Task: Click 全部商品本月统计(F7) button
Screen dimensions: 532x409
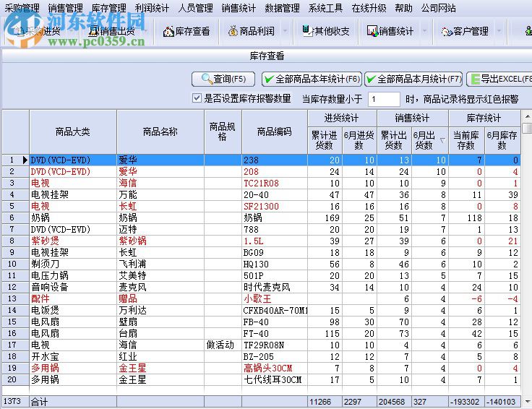Action: pyautogui.click(x=413, y=79)
